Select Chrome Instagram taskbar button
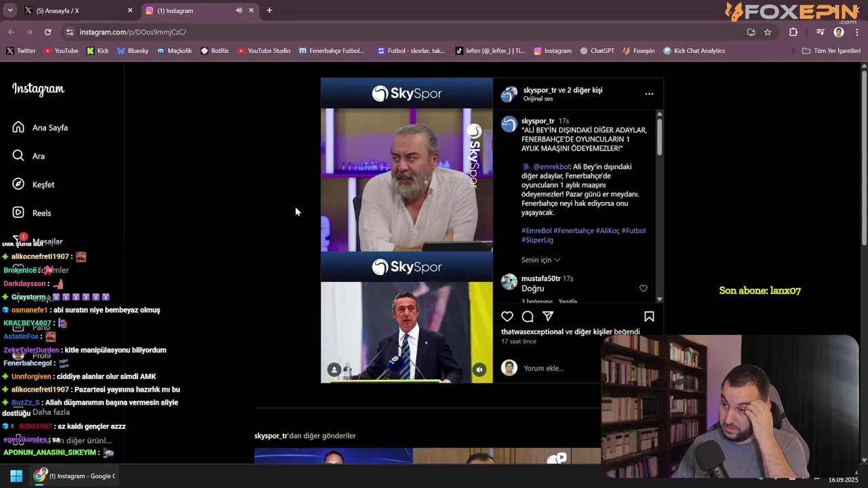This screenshot has width=868, height=488. coord(75,476)
